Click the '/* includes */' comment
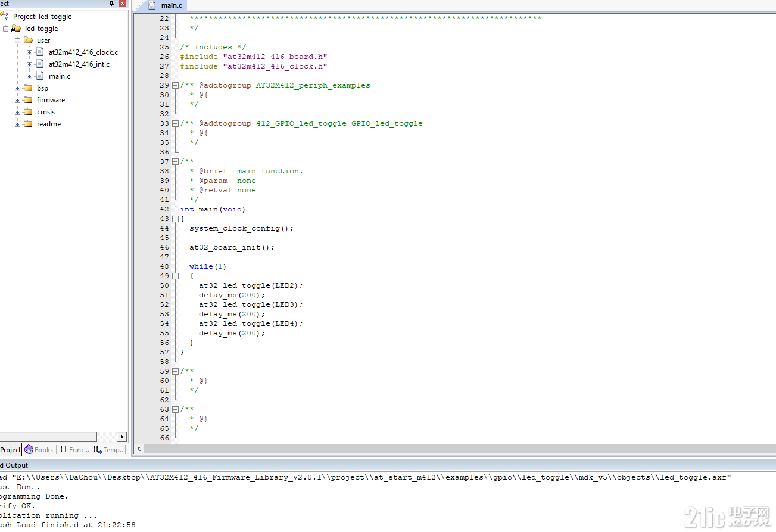 pyautogui.click(x=213, y=47)
